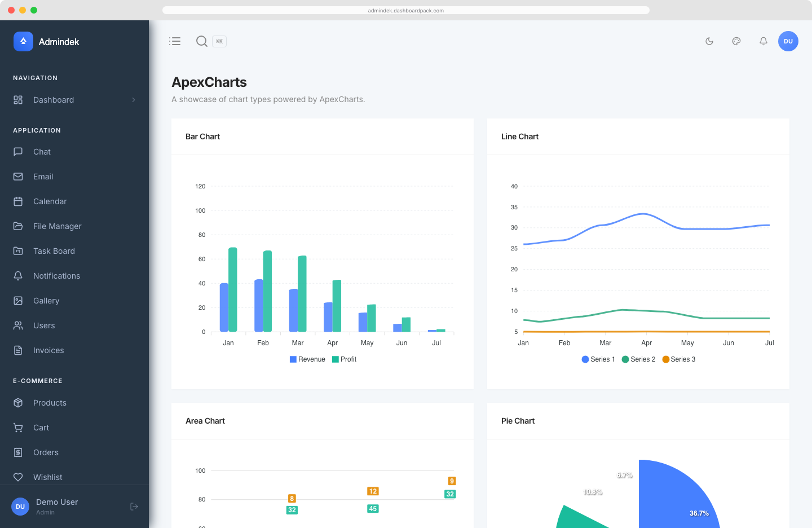
Task: Click the File Manager folder icon
Action: point(18,226)
